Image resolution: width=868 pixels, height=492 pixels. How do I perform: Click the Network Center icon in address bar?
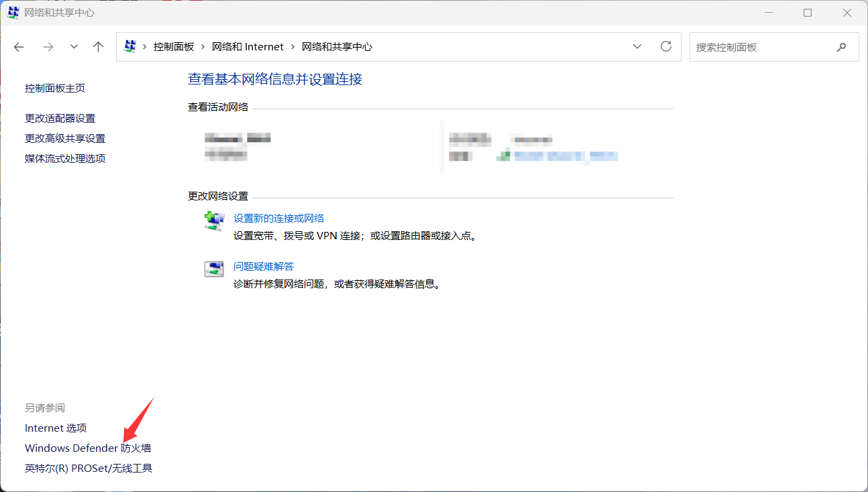click(x=130, y=46)
